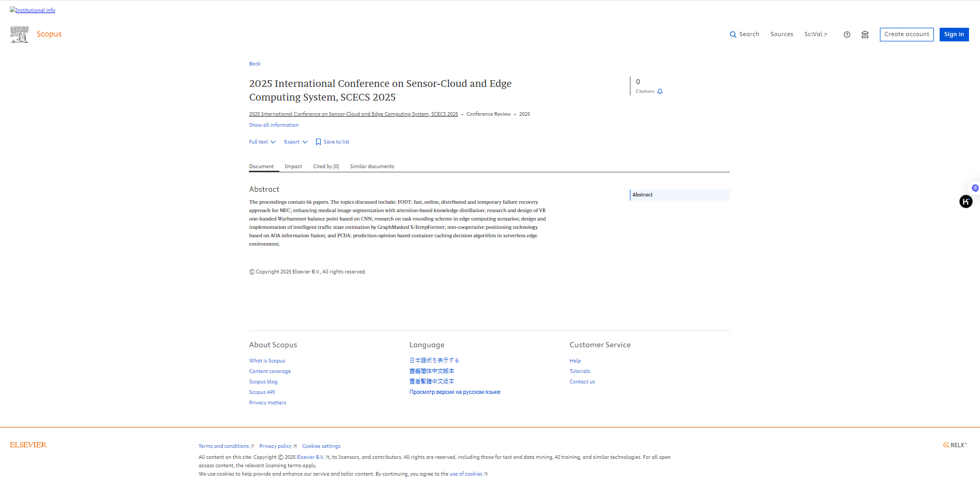Jump to Abstract in side outline

click(643, 195)
